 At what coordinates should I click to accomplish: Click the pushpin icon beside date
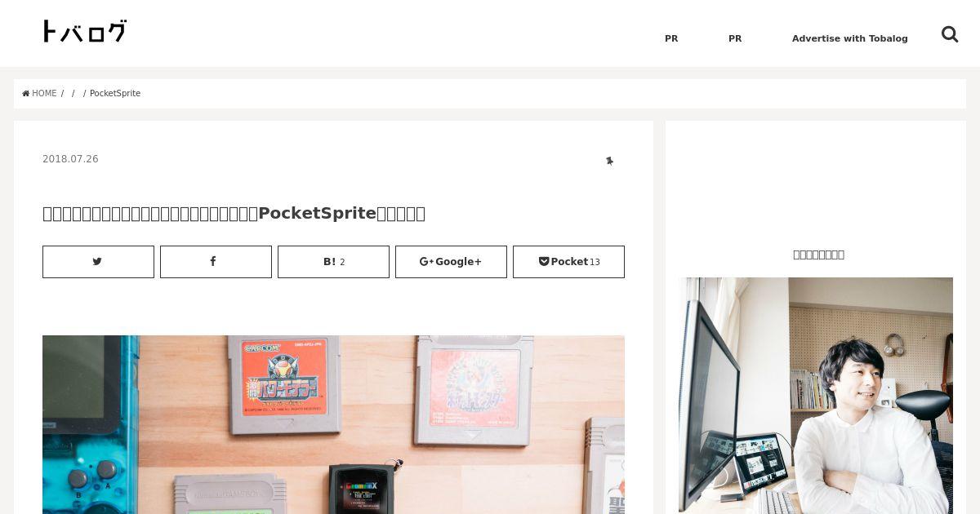click(x=609, y=161)
